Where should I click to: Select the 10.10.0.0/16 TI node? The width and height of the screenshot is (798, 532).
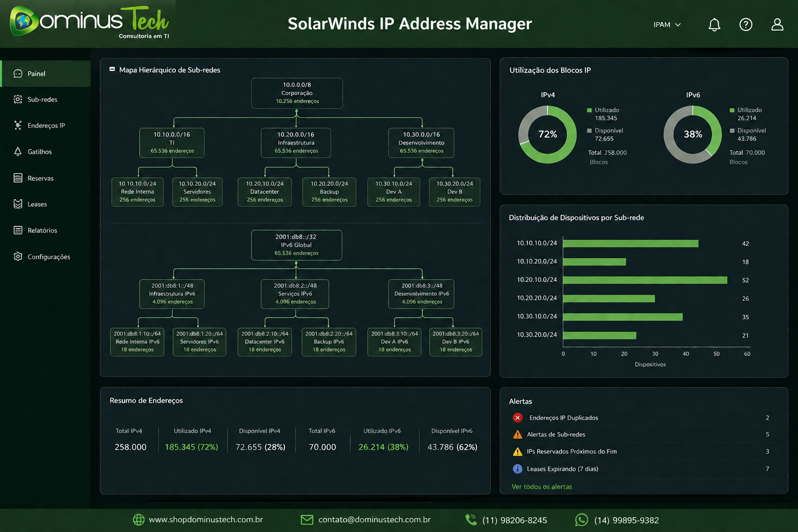point(172,142)
